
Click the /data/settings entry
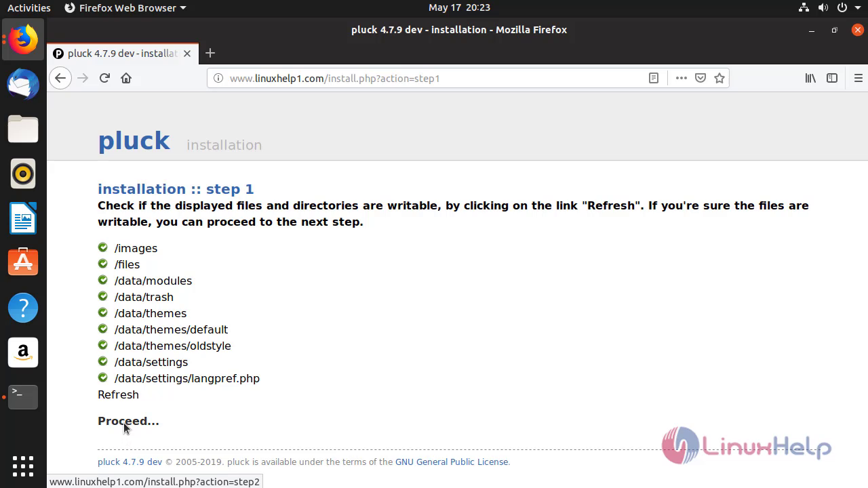[x=151, y=362]
